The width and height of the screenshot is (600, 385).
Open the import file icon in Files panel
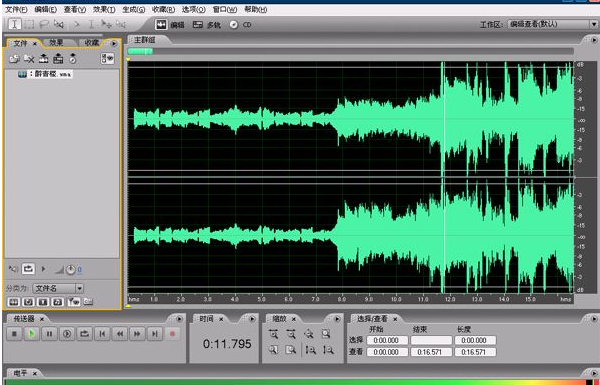14,59
